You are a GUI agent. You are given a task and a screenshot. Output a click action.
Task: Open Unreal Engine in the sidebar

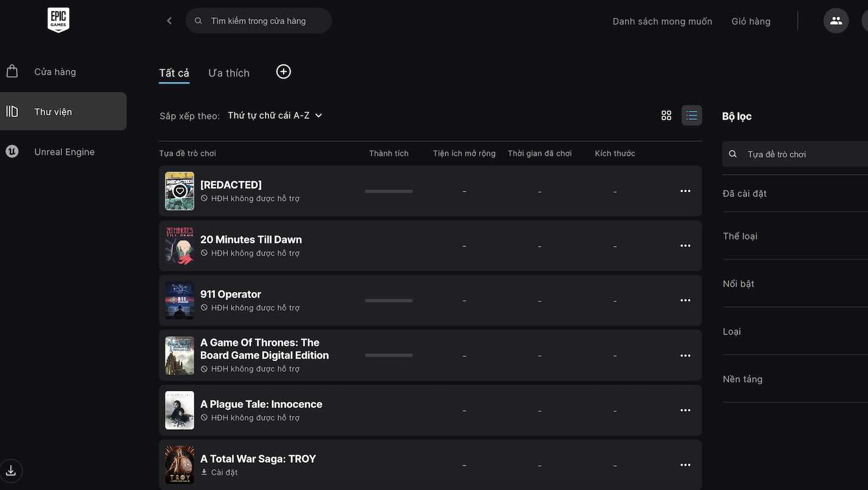coord(63,152)
